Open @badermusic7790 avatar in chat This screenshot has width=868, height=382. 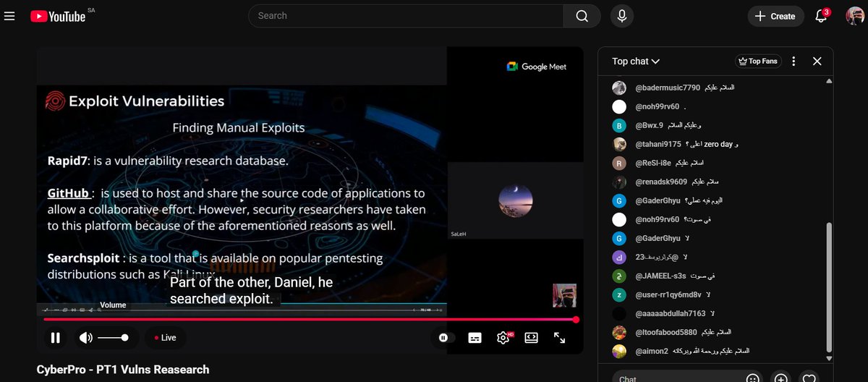[x=619, y=88]
